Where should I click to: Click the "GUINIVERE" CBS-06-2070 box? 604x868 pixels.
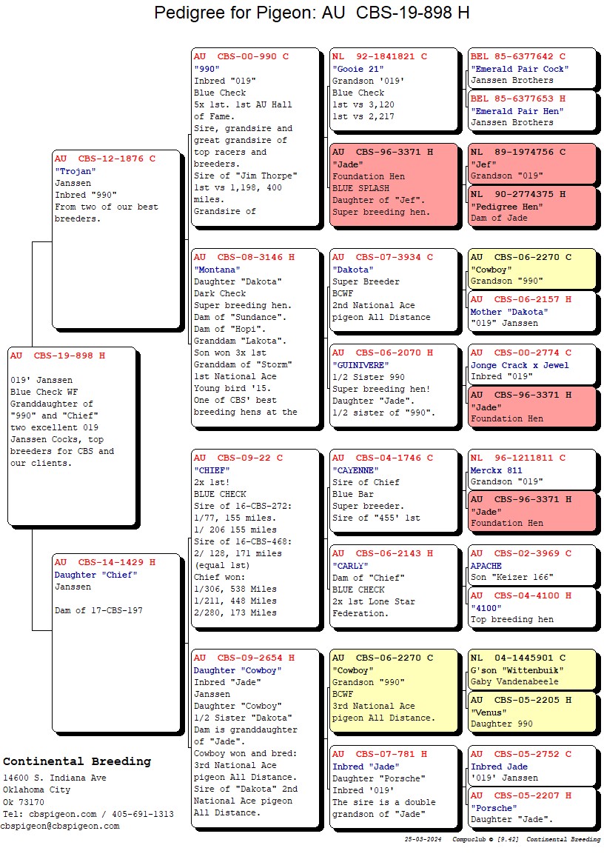click(x=394, y=385)
